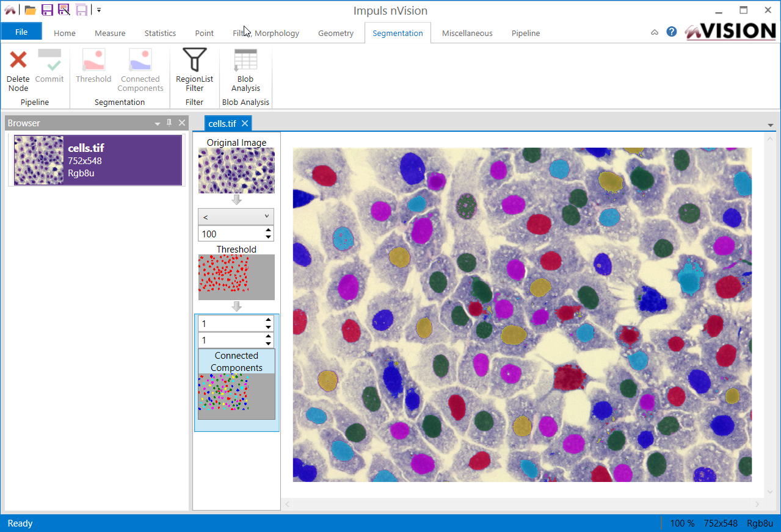Viewport: 781px width, 532px height.
Task: Select the Connected Components node label
Action: [236, 361]
